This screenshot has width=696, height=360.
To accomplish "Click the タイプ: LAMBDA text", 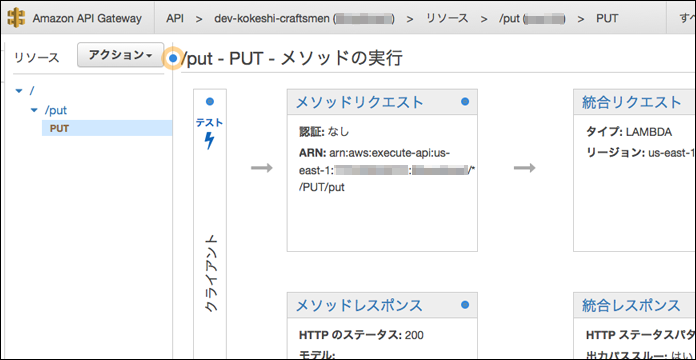I will [629, 132].
